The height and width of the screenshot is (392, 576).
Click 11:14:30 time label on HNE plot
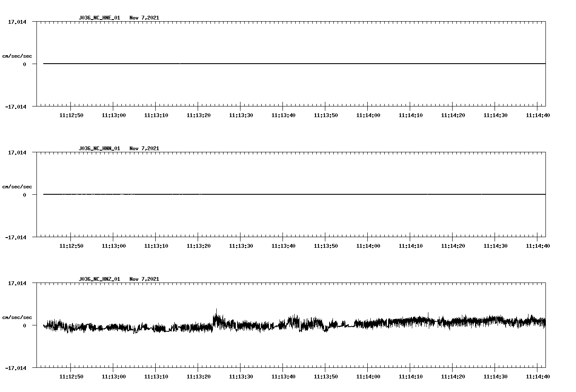[495, 115]
